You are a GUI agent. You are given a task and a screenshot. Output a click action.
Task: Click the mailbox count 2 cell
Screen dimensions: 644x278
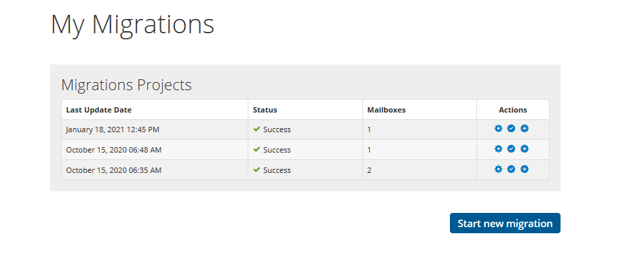[x=419, y=170]
